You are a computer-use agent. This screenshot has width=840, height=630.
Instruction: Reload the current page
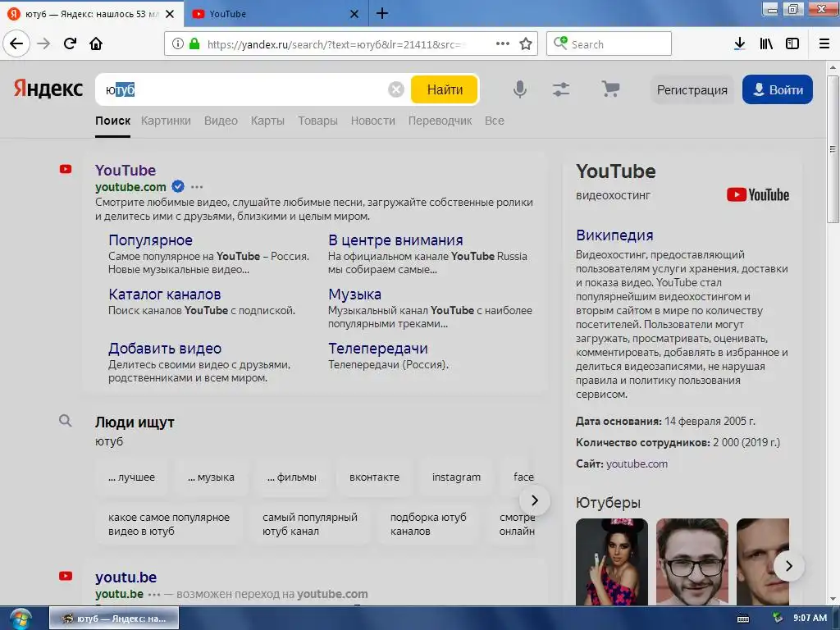point(70,43)
